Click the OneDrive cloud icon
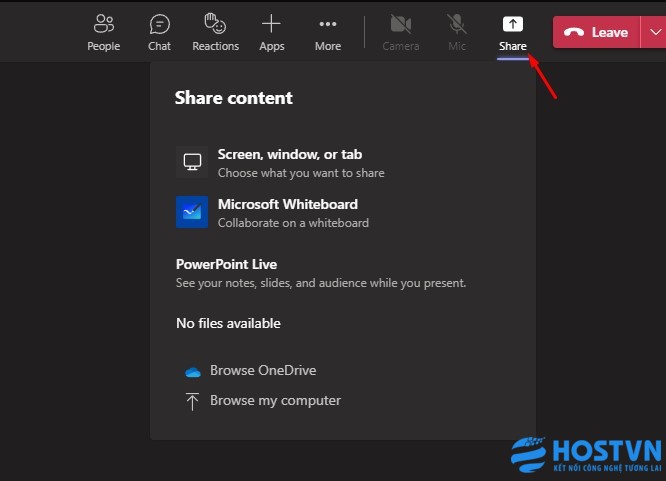Viewport: 666px width, 481px height. click(193, 372)
